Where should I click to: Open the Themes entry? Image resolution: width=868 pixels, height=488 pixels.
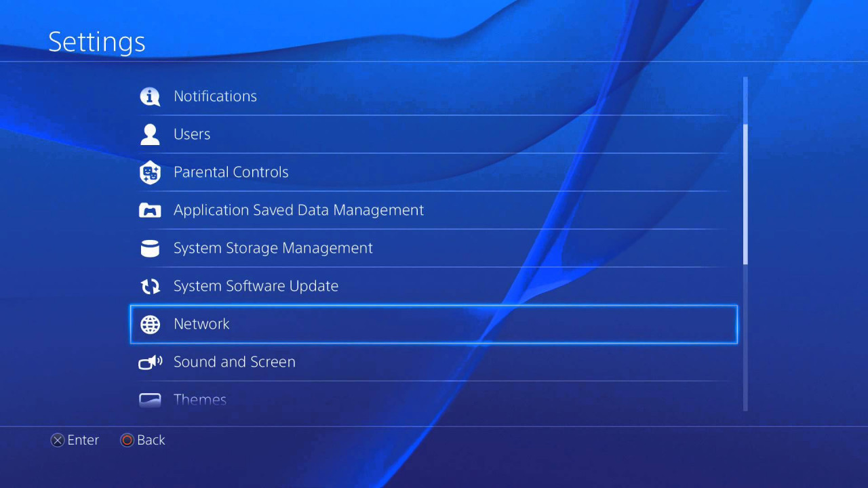point(434,400)
